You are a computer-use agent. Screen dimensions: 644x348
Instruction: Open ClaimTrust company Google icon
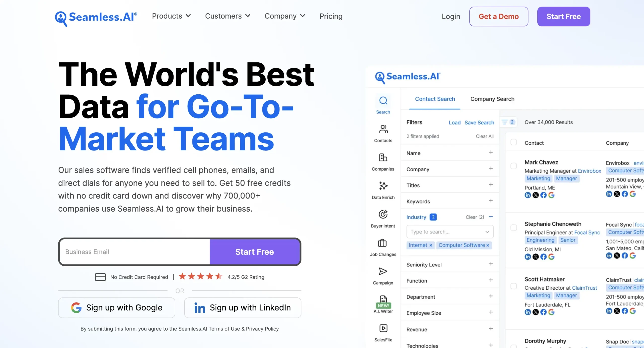click(x=633, y=311)
